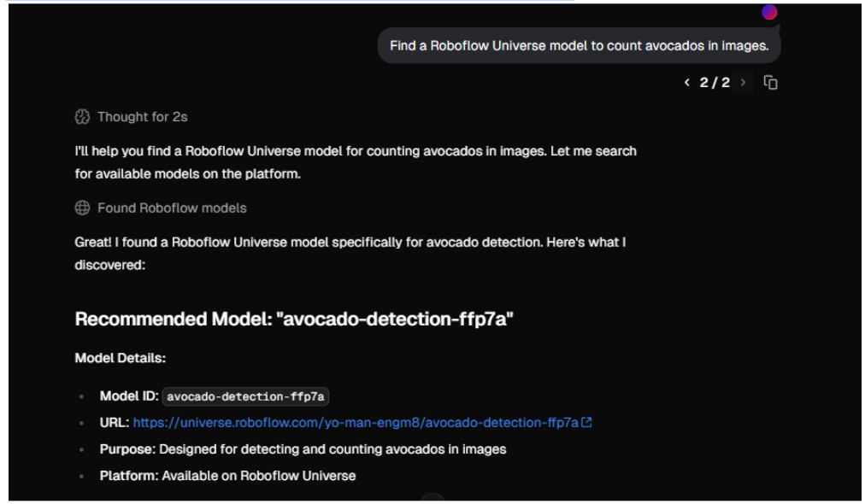Viewport: 865px width, 504px height.
Task: Click the Purpose bullet text
Action: tap(303, 448)
